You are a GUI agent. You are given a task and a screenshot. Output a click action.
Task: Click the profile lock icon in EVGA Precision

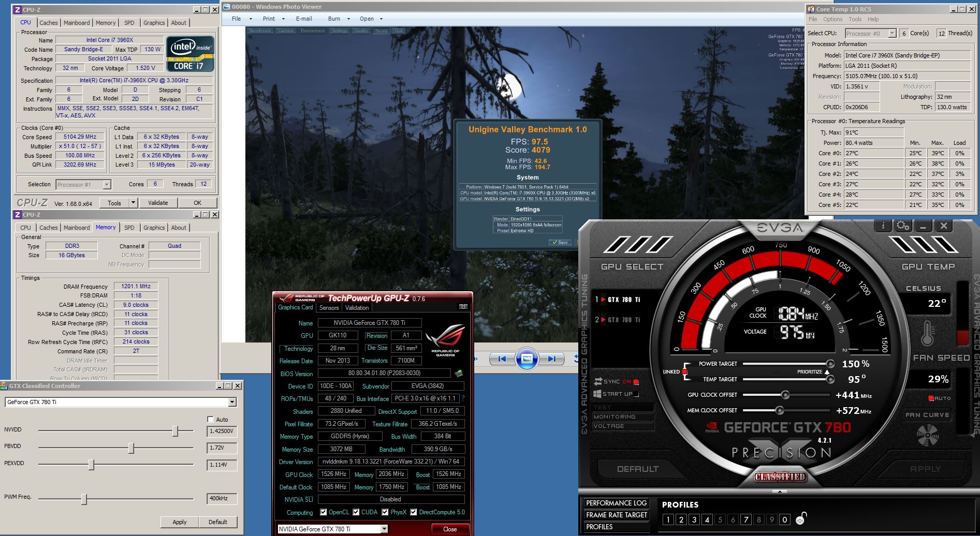point(801,518)
